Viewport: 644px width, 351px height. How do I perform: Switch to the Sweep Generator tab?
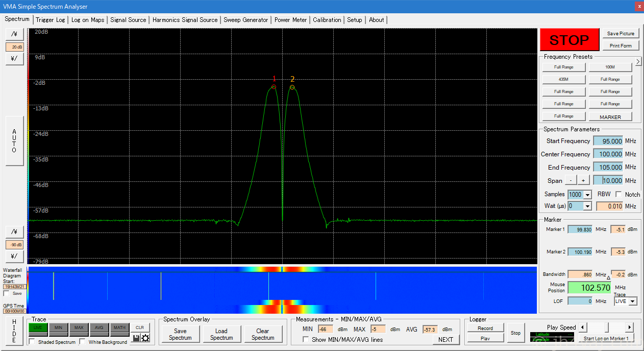coord(245,20)
